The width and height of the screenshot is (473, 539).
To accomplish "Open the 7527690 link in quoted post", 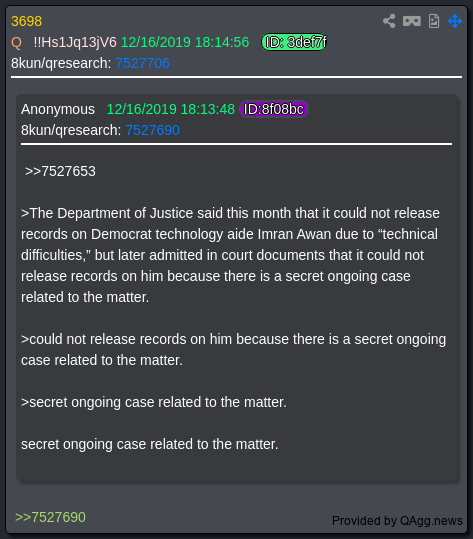I will pos(152,130).
